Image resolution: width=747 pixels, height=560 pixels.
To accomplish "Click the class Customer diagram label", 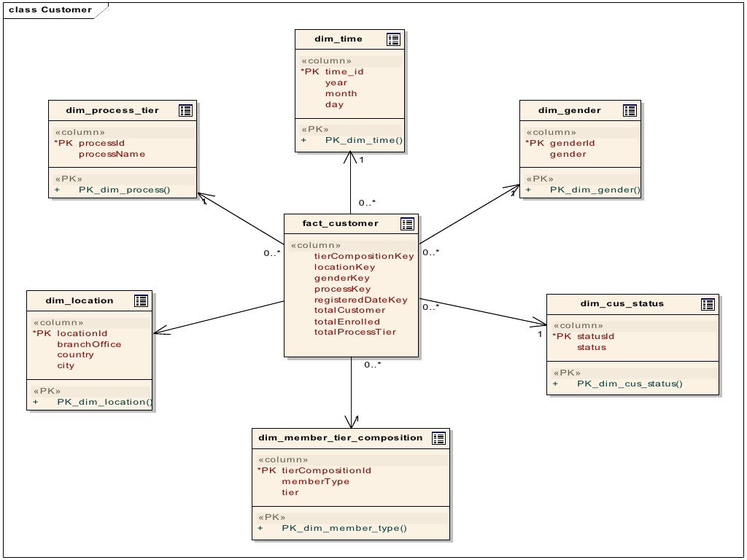I will 50,9.
